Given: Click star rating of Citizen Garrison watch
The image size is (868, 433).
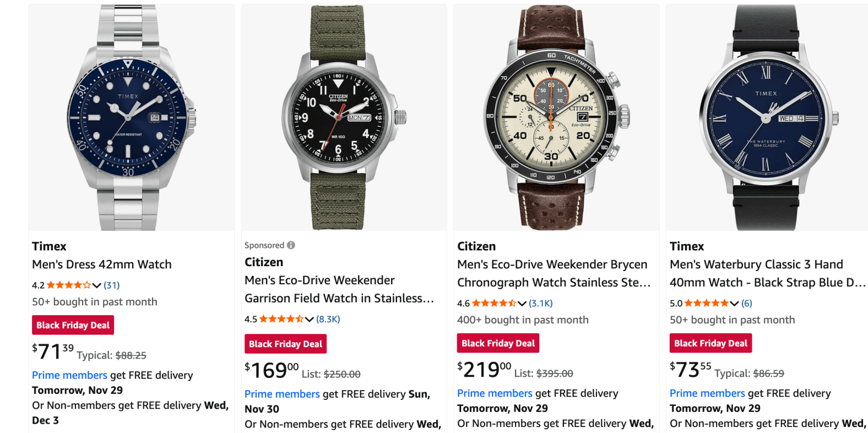Looking at the screenshot, I should tap(281, 319).
